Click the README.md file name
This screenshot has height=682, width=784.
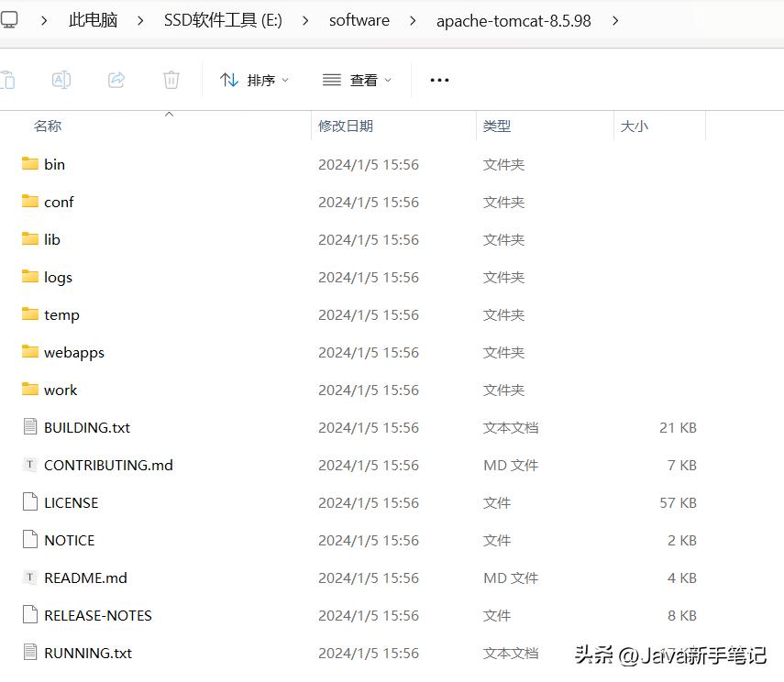pos(85,578)
